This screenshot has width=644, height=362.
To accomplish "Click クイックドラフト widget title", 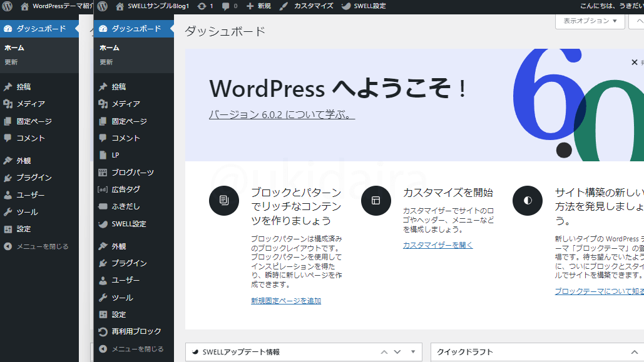I will tap(465, 352).
